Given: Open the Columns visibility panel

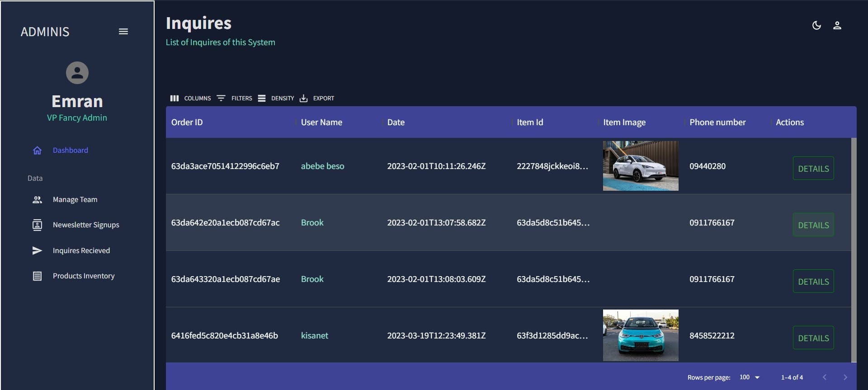Looking at the screenshot, I should pos(190,99).
